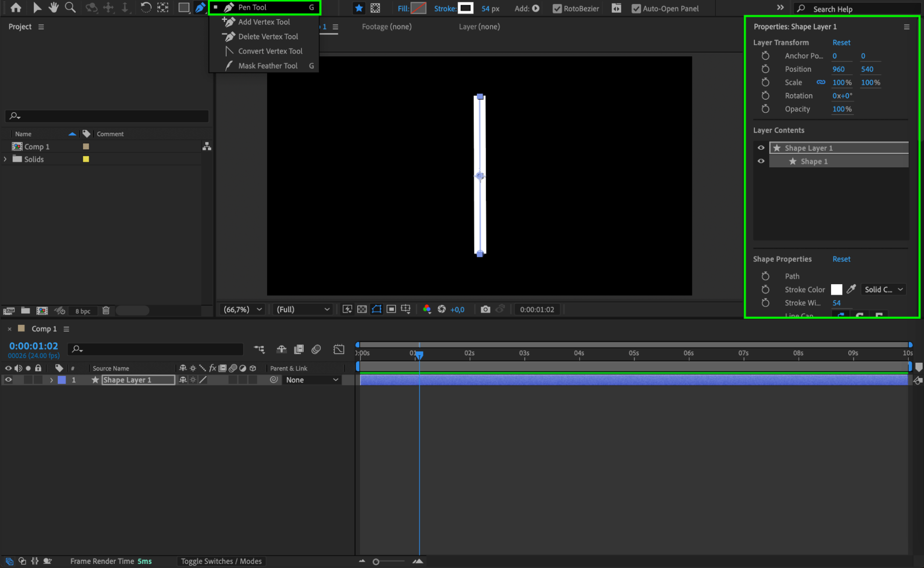
Task: Click the white Stroke Color swatch
Action: click(x=836, y=289)
